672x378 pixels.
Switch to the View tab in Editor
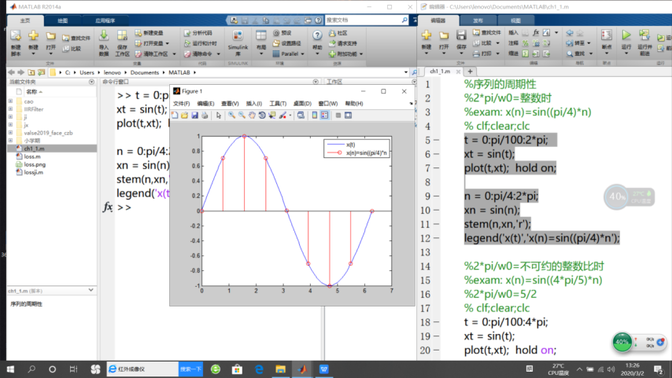516,21
